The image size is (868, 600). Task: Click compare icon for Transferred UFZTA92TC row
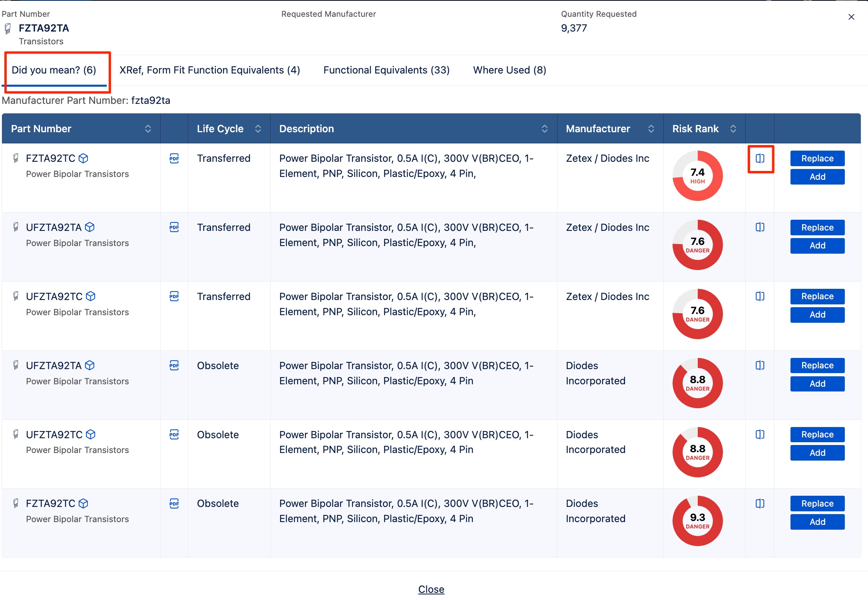click(x=760, y=296)
